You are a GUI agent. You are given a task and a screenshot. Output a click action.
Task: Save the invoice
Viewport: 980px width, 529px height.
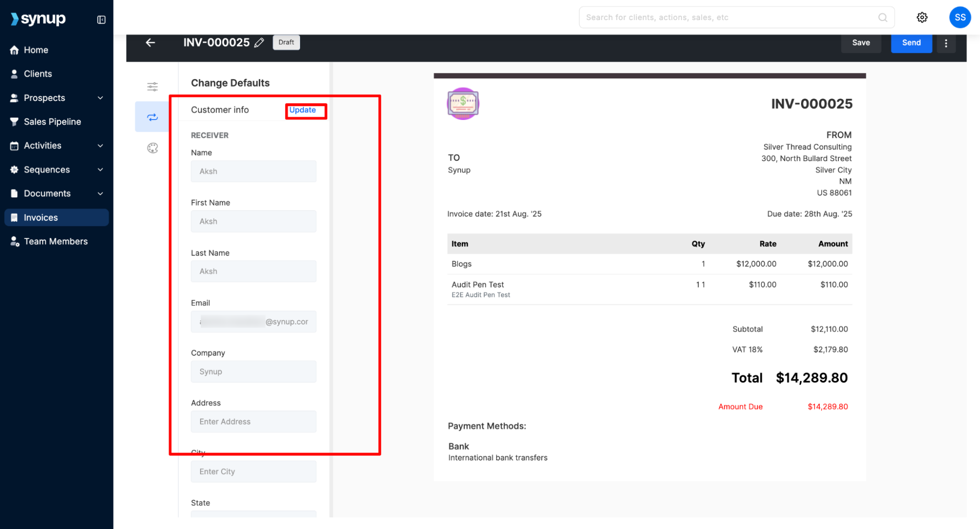(x=861, y=43)
